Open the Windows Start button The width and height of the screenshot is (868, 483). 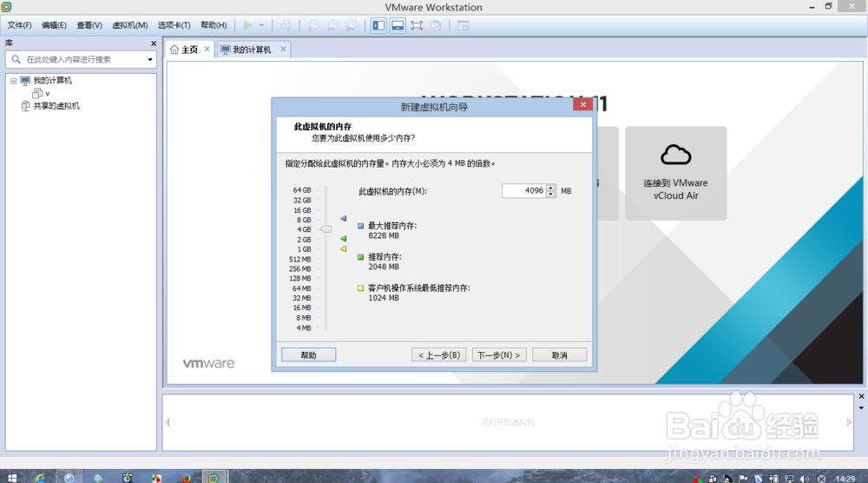point(11,478)
